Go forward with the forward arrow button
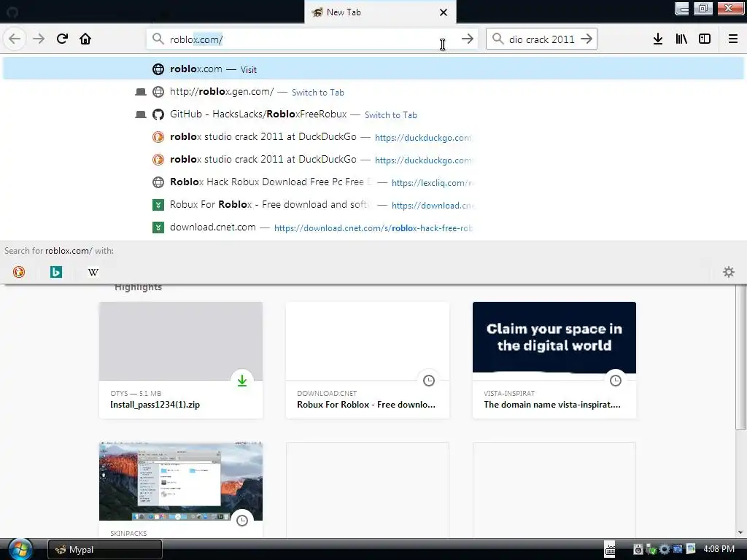The width and height of the screenshot is (747, 560). click(39, 39)
